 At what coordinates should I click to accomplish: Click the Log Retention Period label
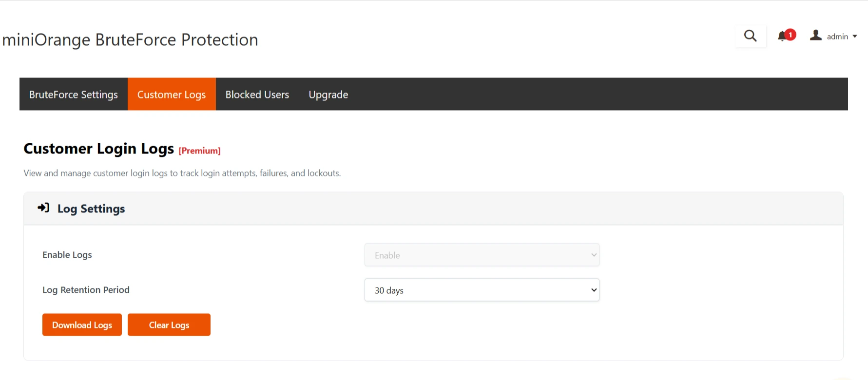coord(86,290)
